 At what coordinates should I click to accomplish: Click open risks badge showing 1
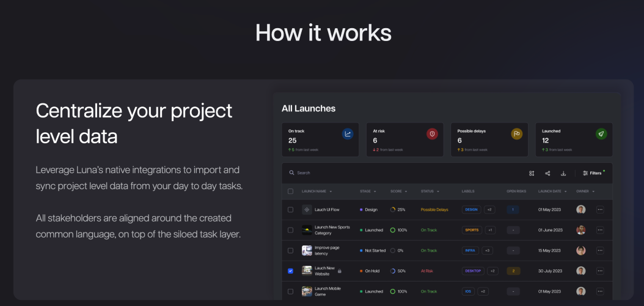coord(513,209)
